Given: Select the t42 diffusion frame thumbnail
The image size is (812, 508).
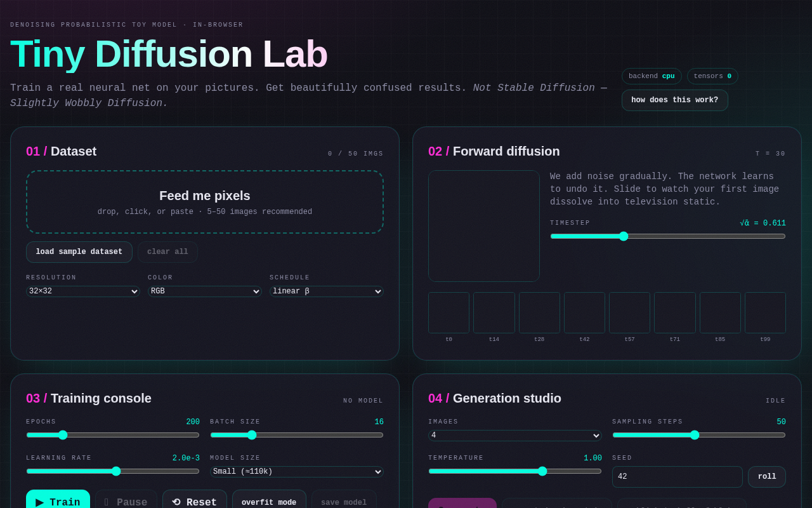Looking at the screenshot, I should point(584,312).
